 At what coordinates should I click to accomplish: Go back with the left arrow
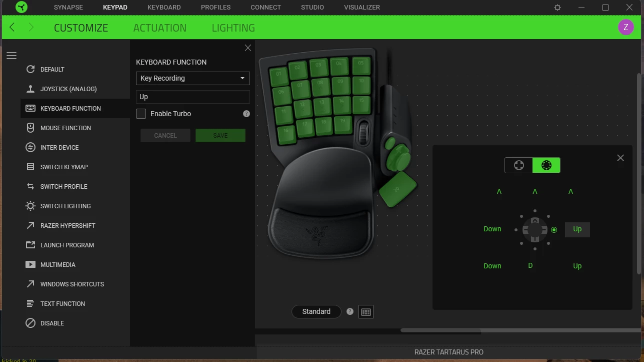pos(12,28)
